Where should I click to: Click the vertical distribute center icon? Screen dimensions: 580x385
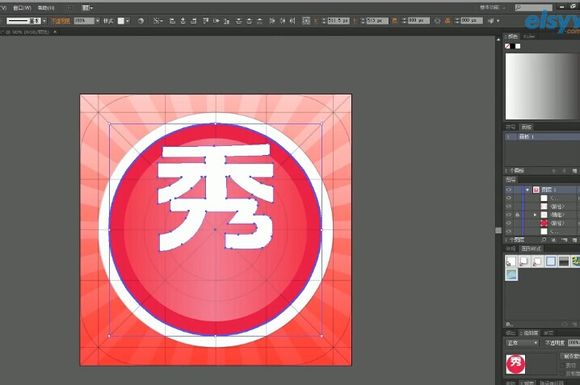tap(249, 21)
